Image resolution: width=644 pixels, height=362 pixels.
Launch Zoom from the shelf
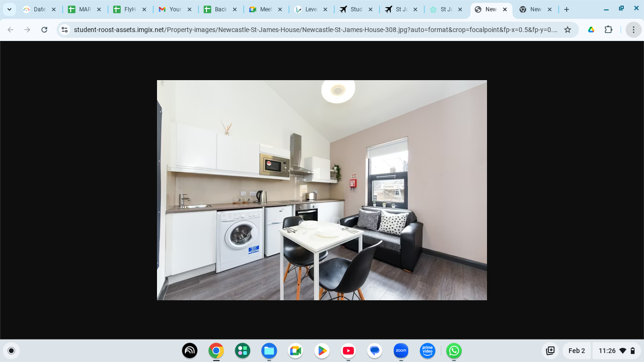coord(401,351)
